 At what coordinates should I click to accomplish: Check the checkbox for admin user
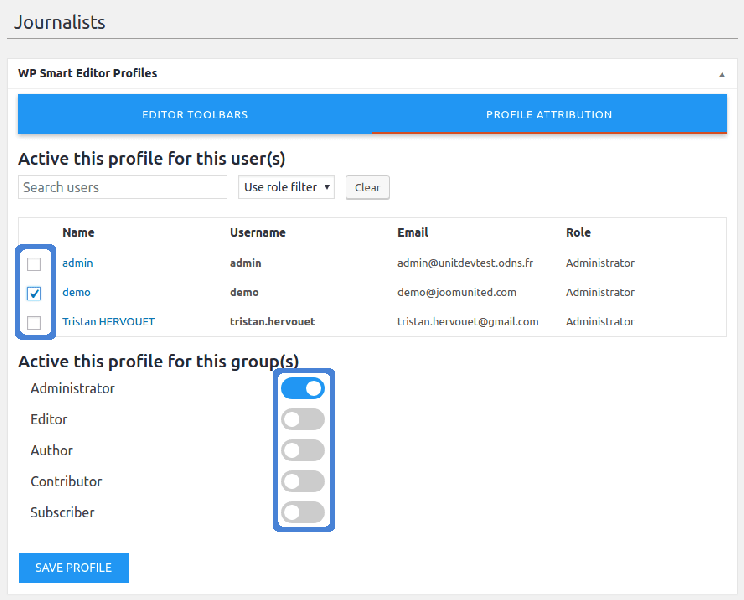click(34, 264)
